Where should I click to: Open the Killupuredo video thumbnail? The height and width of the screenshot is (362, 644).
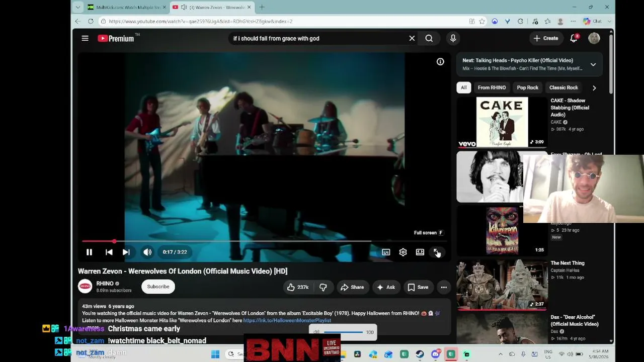[502, 231]
